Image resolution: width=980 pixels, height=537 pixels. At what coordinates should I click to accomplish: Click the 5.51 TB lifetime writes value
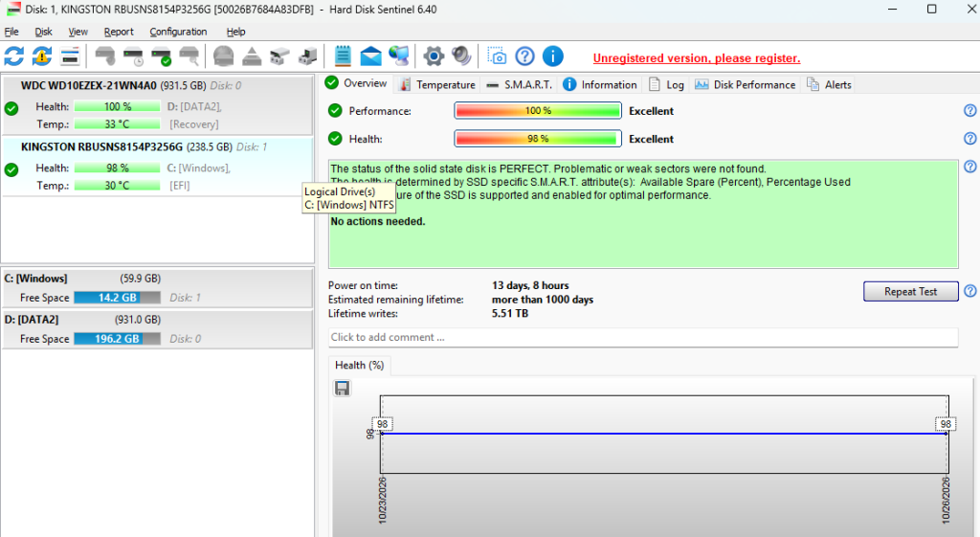[x=510, y=313]
